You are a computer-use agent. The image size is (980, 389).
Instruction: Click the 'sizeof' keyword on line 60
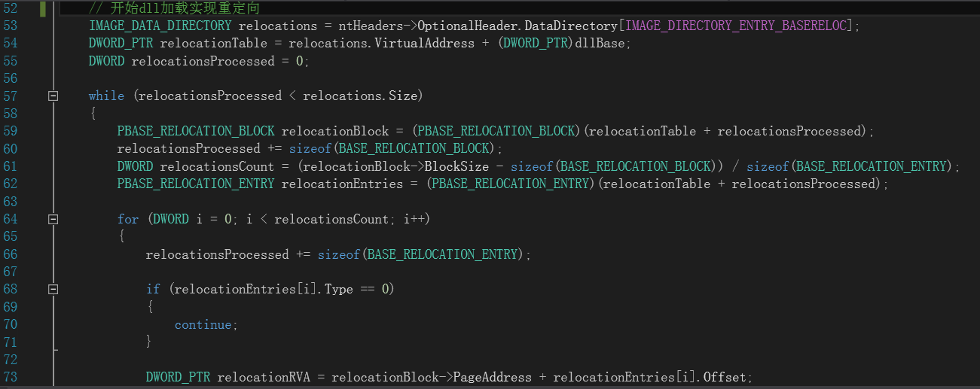[310, 149]
